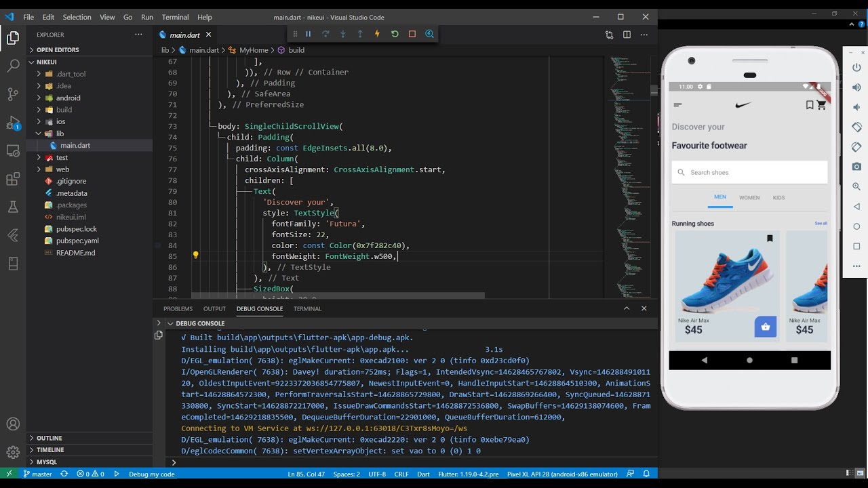Open the Search view in activity bar
Viewport: 868px width, 488px height.
pyautogui.click(x=13, y=66)
